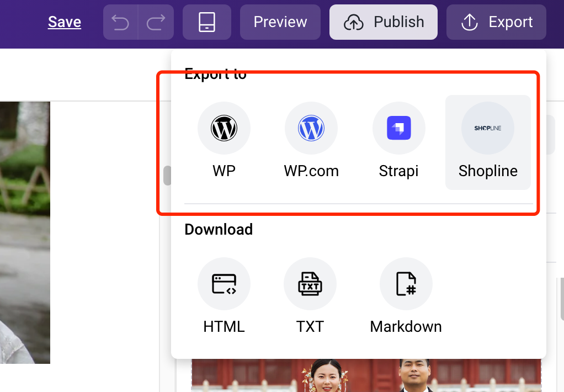Open the Preview
Screen dimensions: 564x392
pyautogui.click(x=280, y=22)
